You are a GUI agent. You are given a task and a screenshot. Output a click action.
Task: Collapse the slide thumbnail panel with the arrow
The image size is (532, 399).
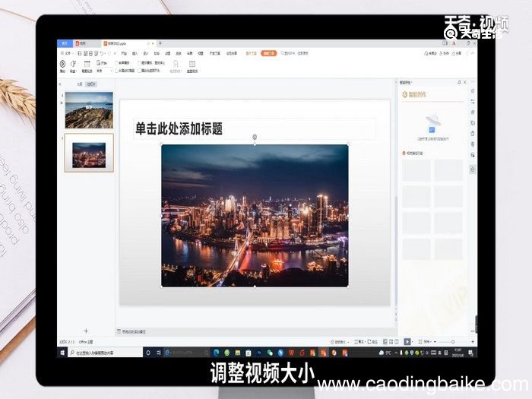tap(60, 84)
